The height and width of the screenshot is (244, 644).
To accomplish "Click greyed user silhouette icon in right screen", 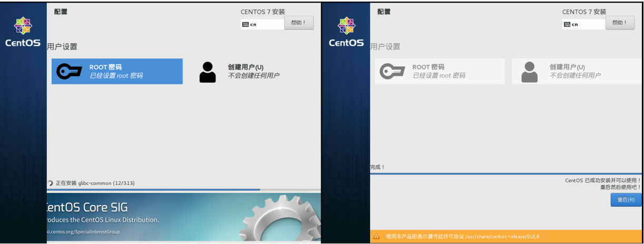I will click(x=529, y=72).
